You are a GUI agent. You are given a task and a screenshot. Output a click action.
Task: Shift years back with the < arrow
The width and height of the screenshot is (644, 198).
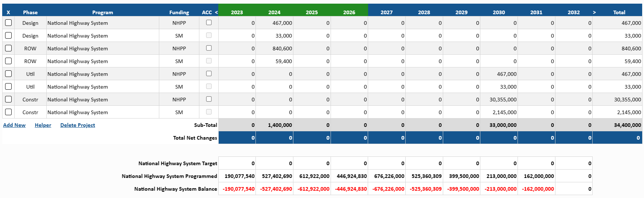click(x=216, y=12)
